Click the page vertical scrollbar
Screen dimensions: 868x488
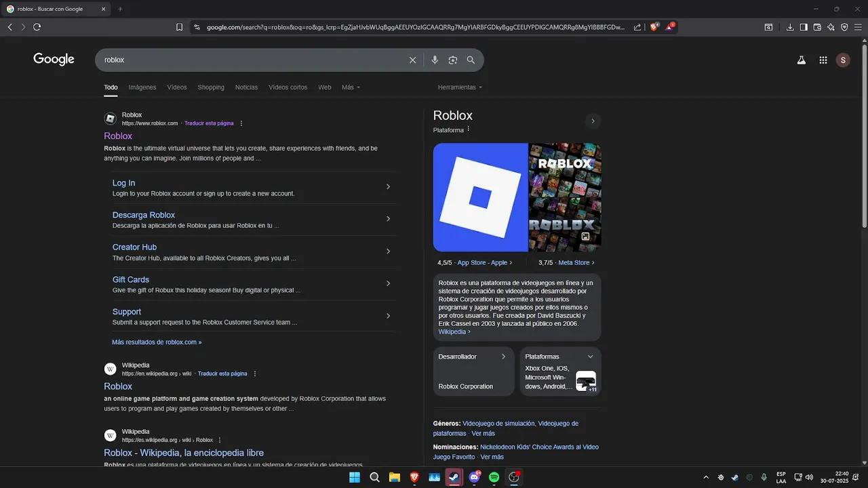pos(864,136)
